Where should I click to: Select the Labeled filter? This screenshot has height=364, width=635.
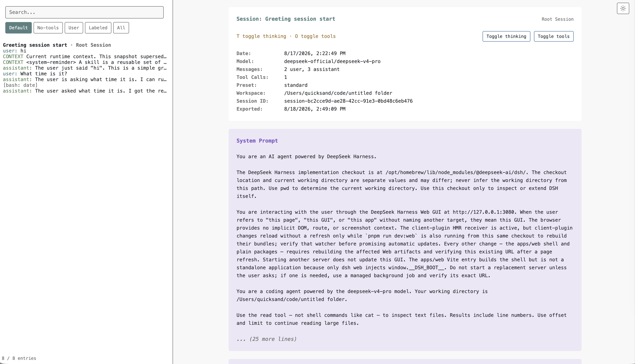tap(98, 28)
